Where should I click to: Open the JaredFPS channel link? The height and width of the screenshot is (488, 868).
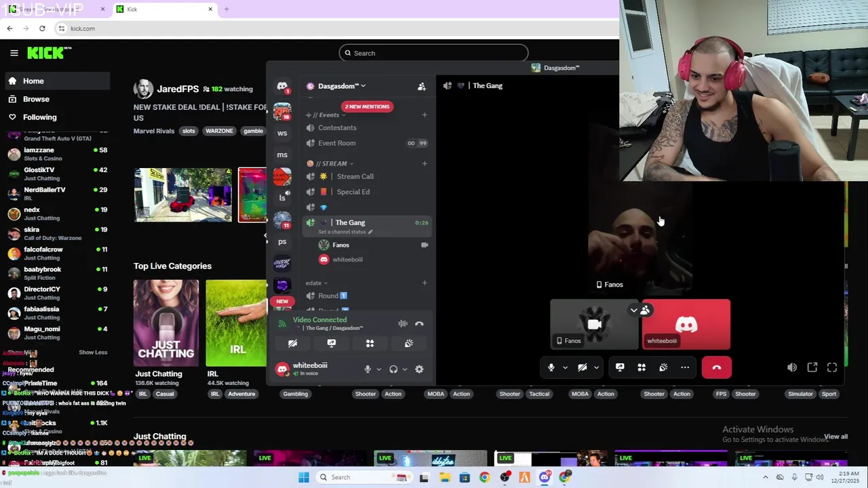pos(178,89)
